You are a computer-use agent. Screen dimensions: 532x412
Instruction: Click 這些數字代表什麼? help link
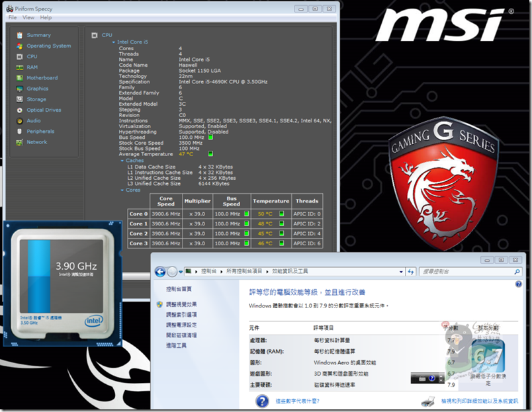pos(298,401)
